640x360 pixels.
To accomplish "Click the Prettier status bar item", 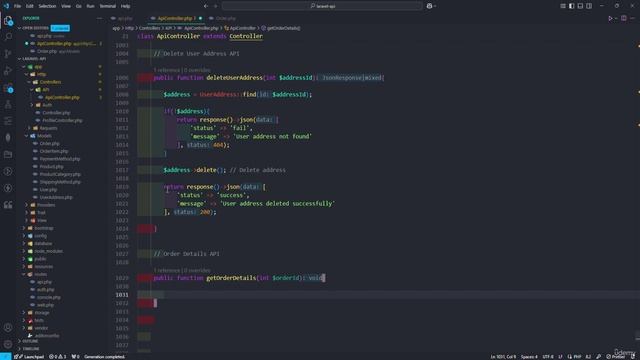I will [x=615, y=356].
